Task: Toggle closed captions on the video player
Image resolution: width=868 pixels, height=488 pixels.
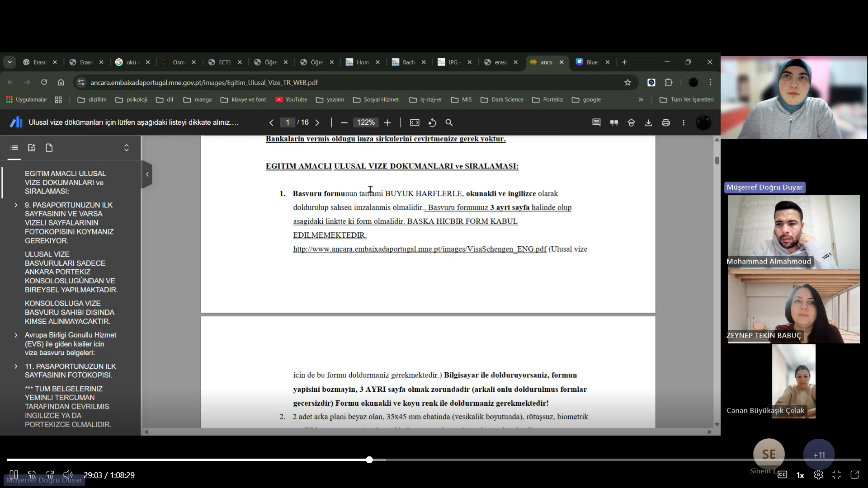Action: point(782,474)
